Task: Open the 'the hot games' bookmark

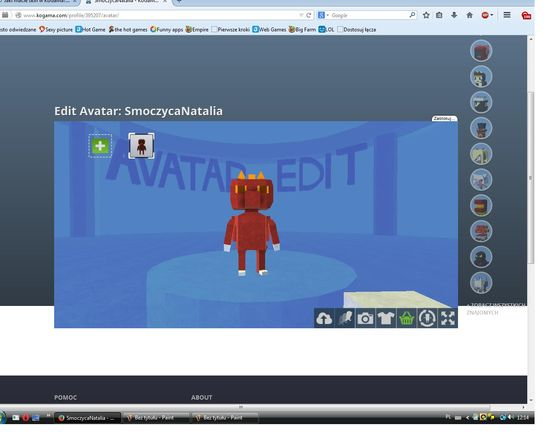Action: tap(128, 29)
